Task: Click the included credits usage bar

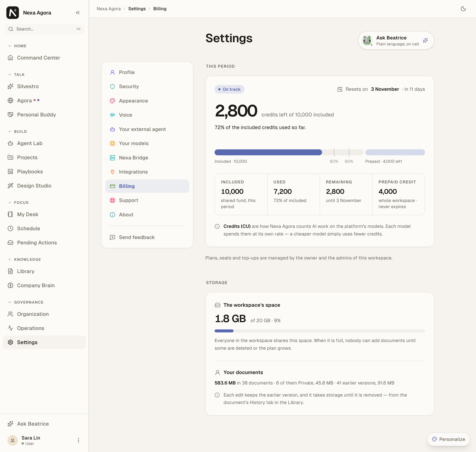Action: click(289, 152)
